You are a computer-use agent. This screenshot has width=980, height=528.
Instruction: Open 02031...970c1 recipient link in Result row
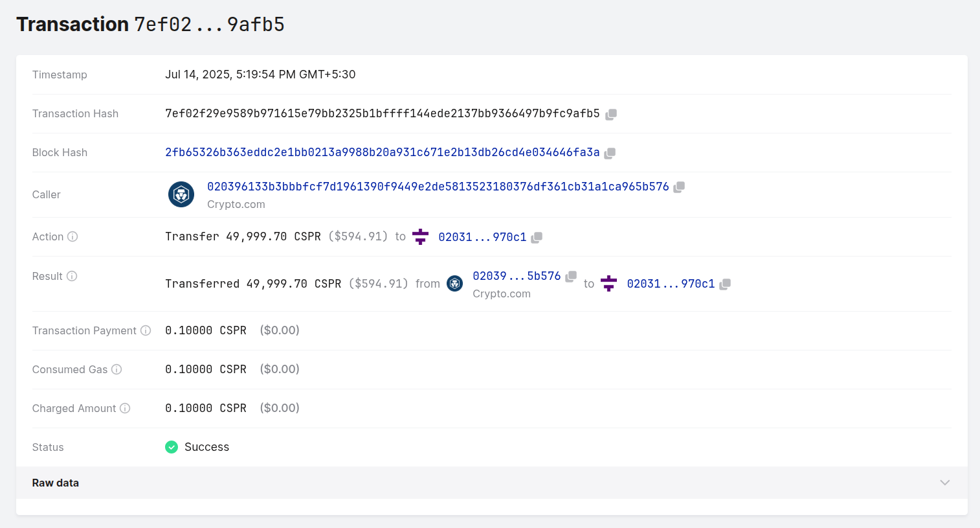click(x=671, y=284)
